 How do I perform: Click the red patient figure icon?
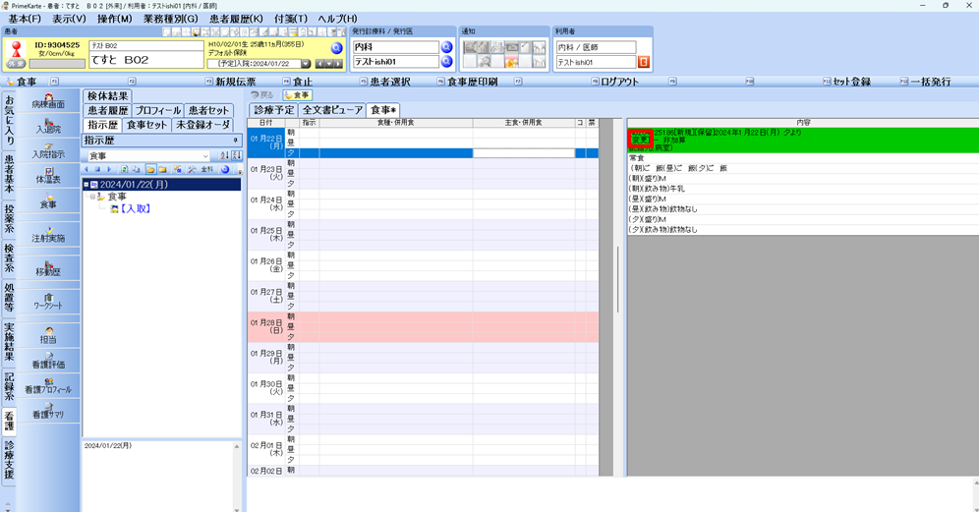(x=17, y=49)
